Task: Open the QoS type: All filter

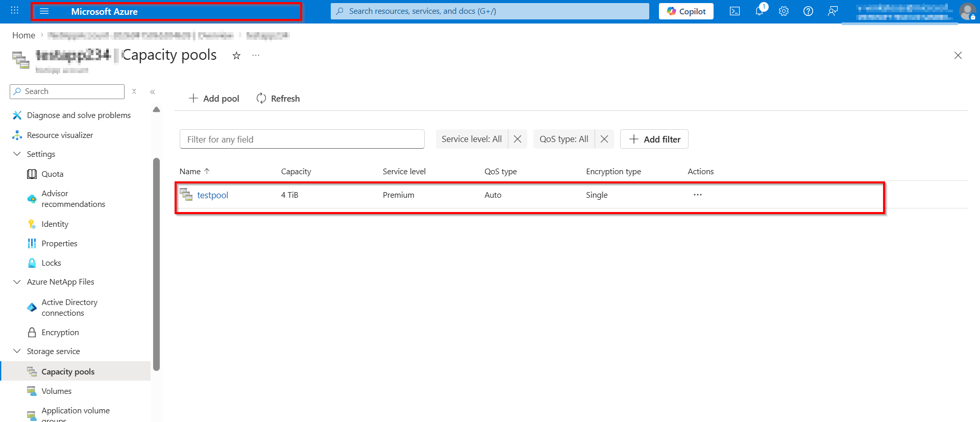Action: pyautogui.click(x=564, y=139)
